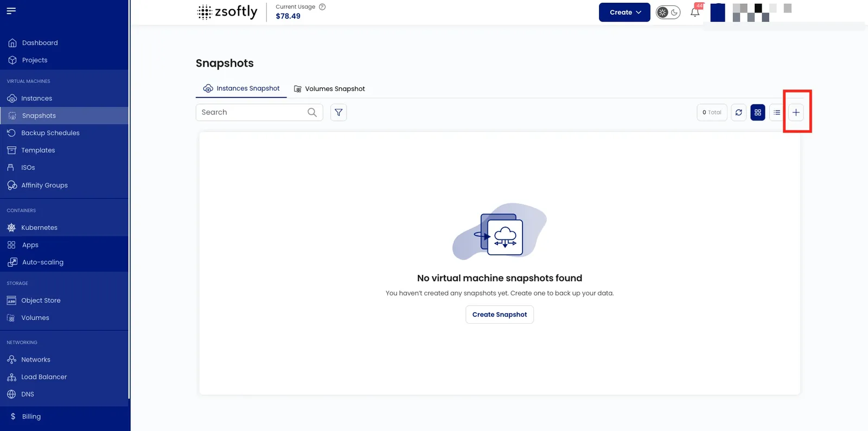The image size is (868, 431).
Task: Open notifications bell
Action: pyautogui.click(x=695, y=12)
